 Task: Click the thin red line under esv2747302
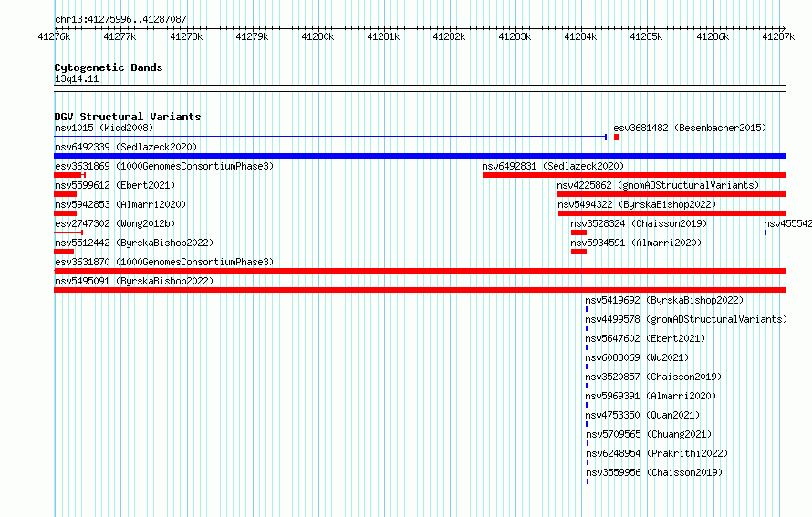pos(68,233)
